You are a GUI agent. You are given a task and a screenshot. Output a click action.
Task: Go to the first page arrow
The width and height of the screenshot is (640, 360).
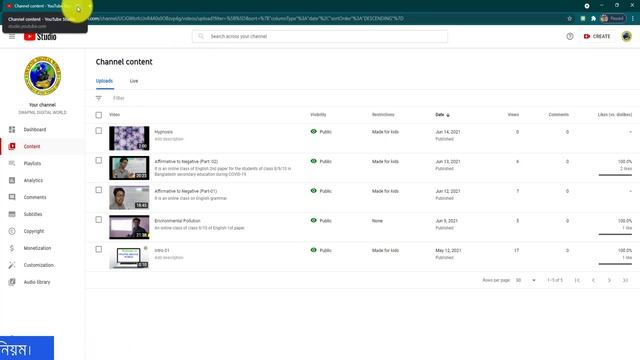pyautogui.click(x=577, y=280)
